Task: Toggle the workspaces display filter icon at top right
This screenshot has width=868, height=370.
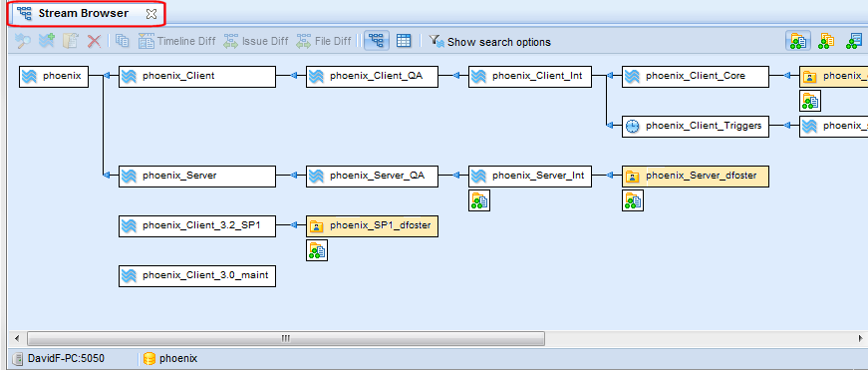Action: 797,41
